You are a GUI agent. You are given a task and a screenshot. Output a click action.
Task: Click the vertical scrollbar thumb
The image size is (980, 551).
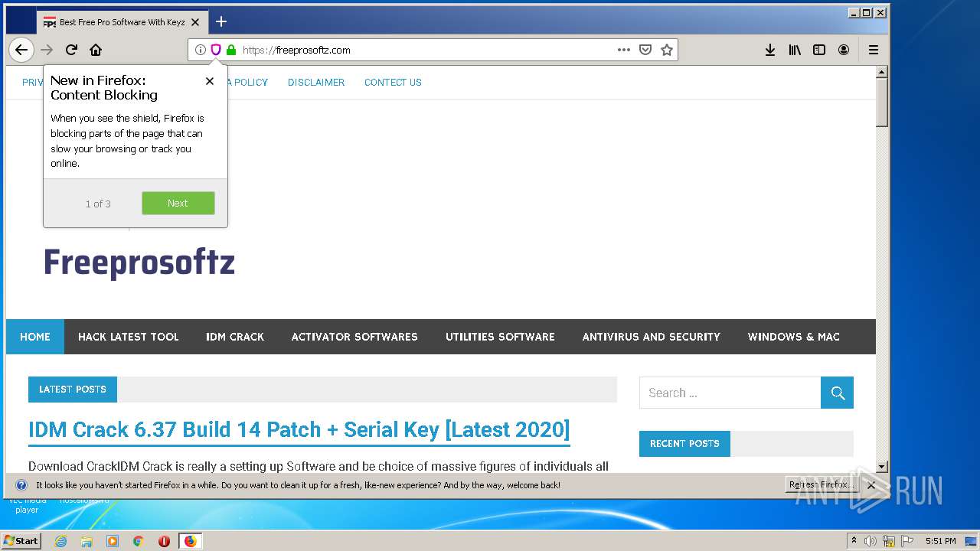[881, 102]
